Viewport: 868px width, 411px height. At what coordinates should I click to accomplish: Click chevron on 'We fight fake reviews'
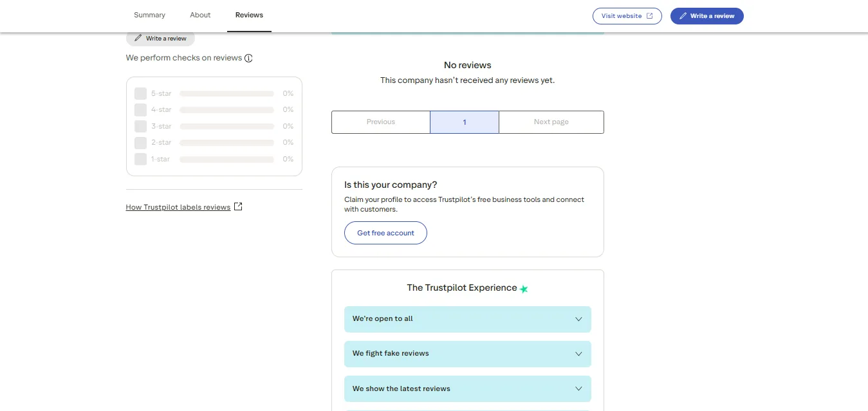[578, 354]
